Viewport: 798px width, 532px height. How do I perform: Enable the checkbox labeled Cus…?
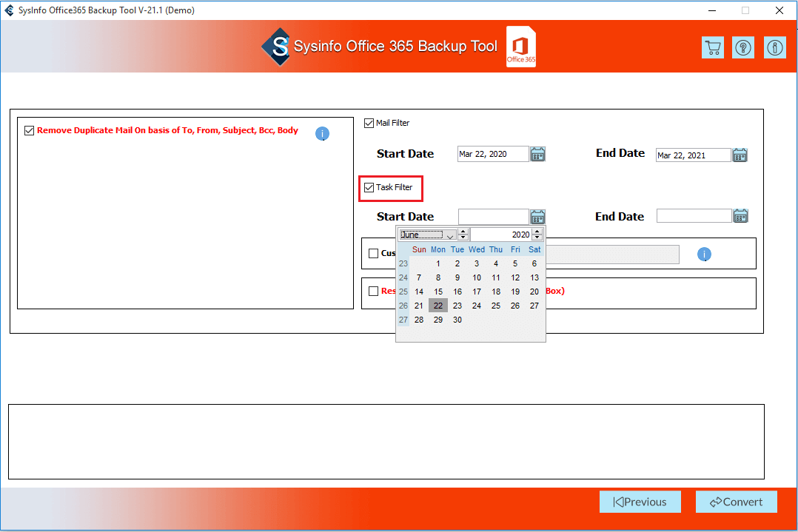pos(374,253)
